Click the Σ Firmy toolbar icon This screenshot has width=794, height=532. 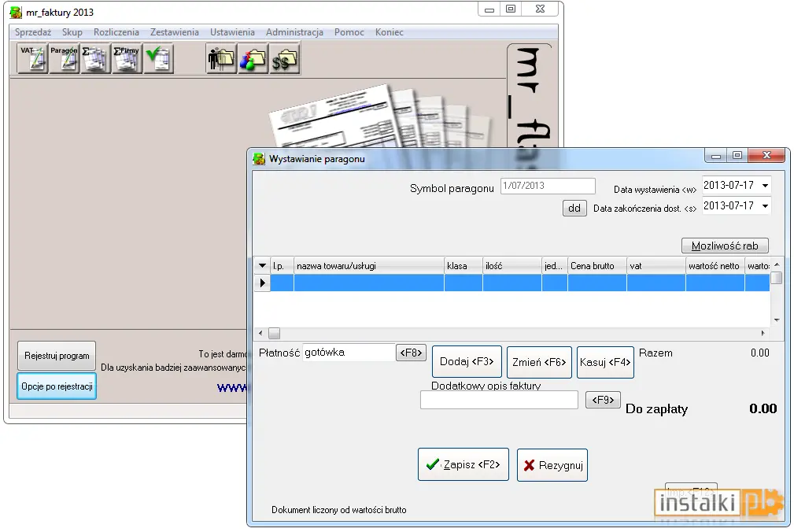(127, 59)
